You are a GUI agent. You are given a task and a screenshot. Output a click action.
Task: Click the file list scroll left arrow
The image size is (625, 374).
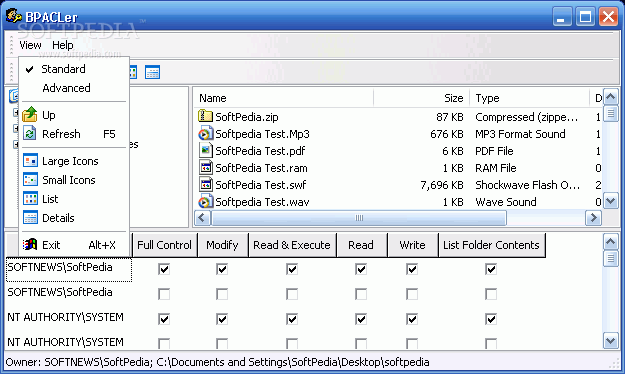(x=202, y=218)
